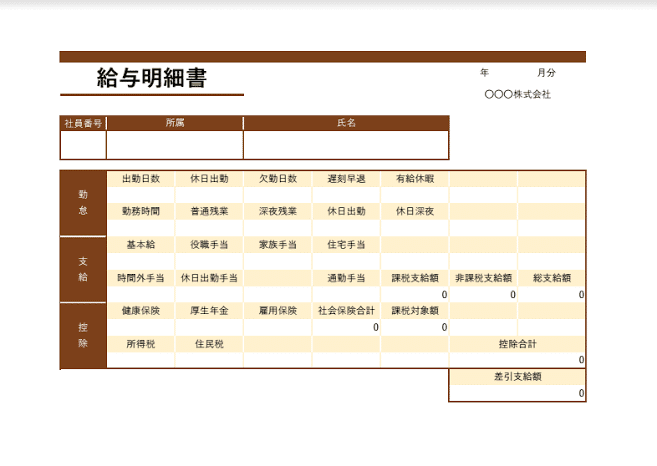This screenshot has width=657, height=466.
Task: Click the empty value cell under 通勤手当
Action: [x=346, y=295]
